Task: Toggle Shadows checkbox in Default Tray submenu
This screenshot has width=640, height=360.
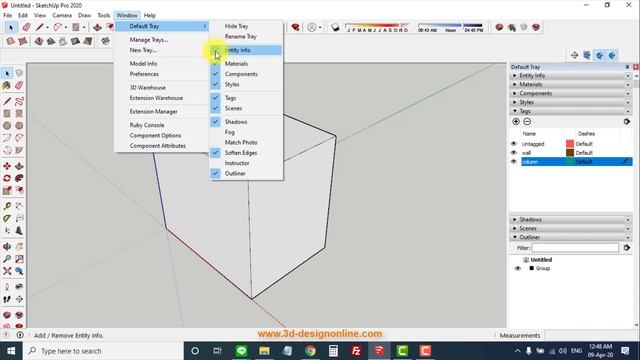Action: tap(215, 122)
